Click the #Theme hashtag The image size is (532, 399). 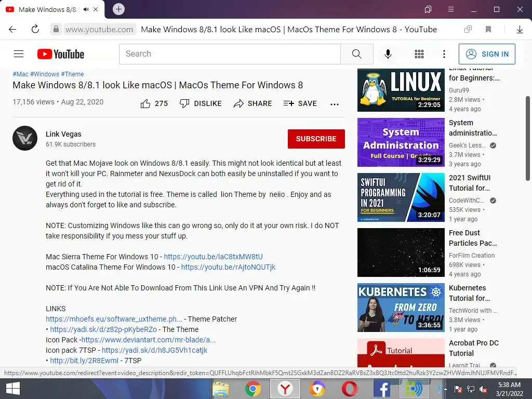[72, 74]
